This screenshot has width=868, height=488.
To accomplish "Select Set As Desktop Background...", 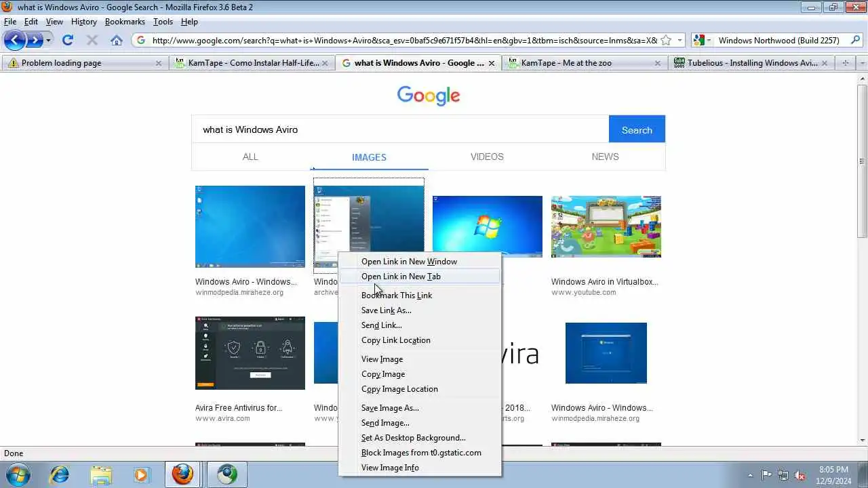I will 419,438.
